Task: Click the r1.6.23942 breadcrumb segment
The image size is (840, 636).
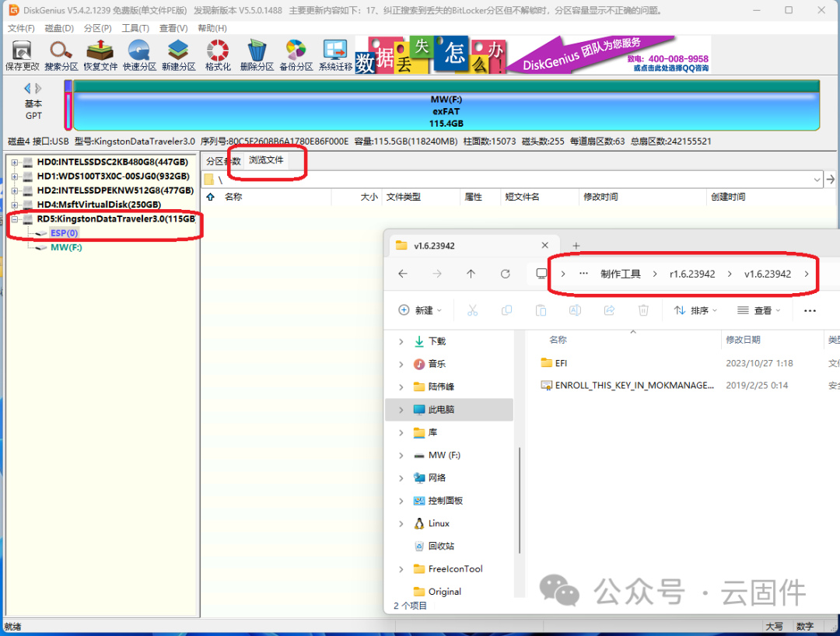Action: 692,274
